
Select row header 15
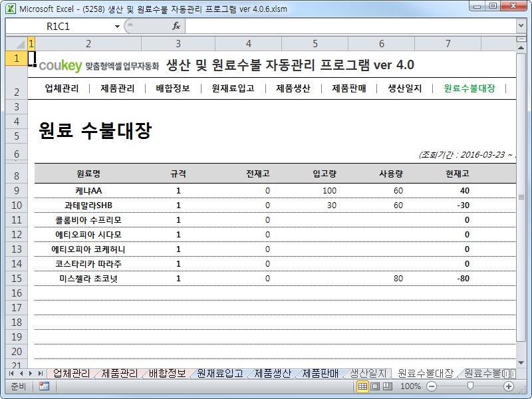pos(17,279)
